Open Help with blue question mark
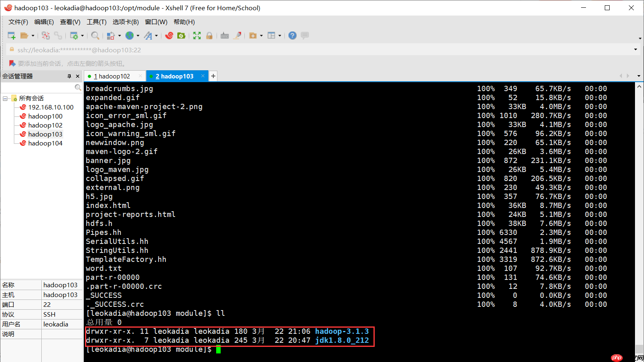Screen dimensions: 644x362 point(292,36)
